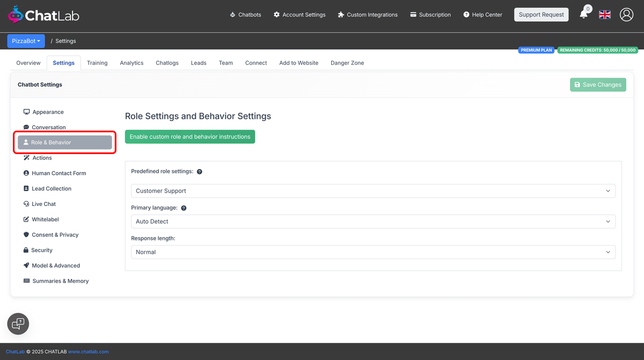Enable custom role and behavior instructions
644x360 pixels.
click(189, 137)
